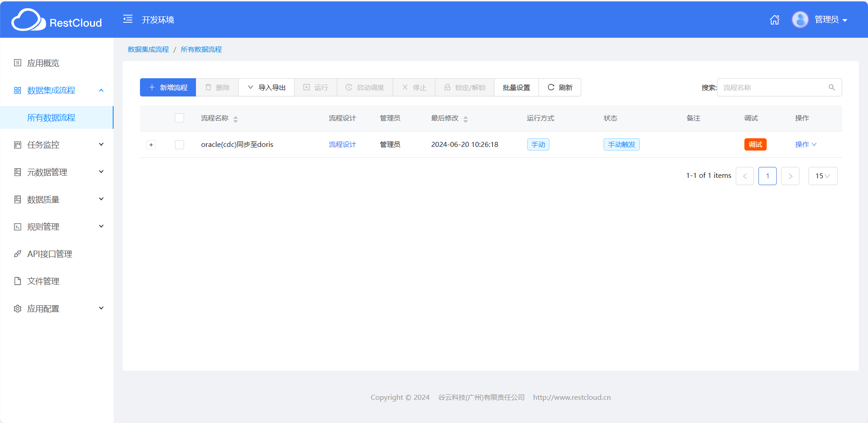Click the 任务监控 sidebar icon
868x423 pixels.
(18, 145)
